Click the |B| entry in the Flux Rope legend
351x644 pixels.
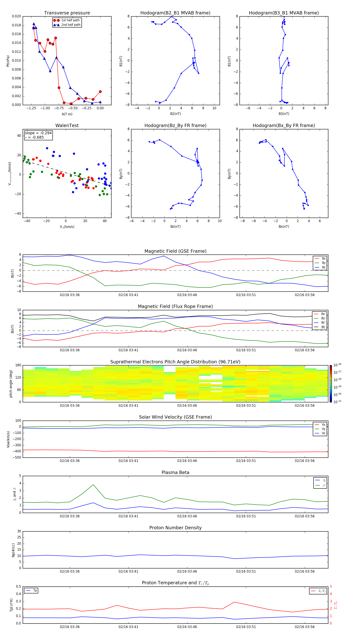pos(320,327)
